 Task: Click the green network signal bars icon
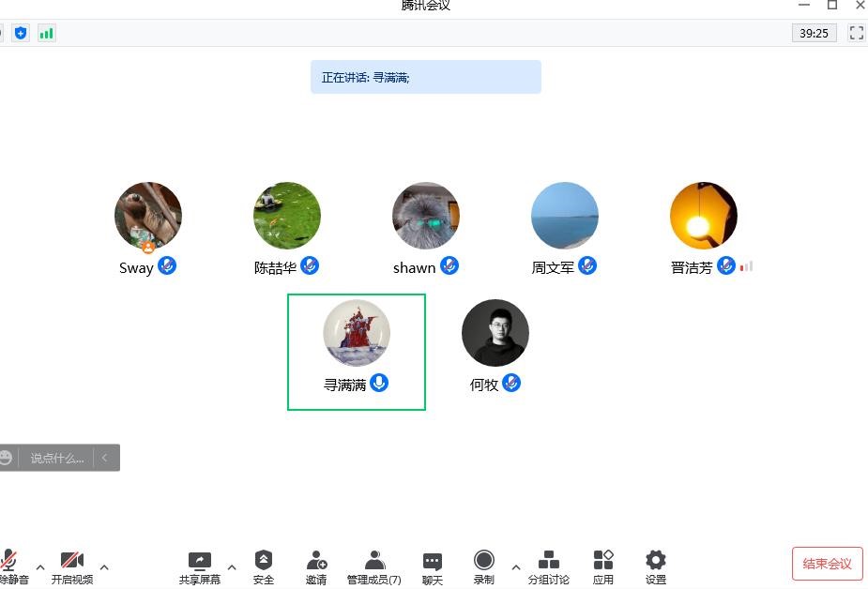coord(47,33)
